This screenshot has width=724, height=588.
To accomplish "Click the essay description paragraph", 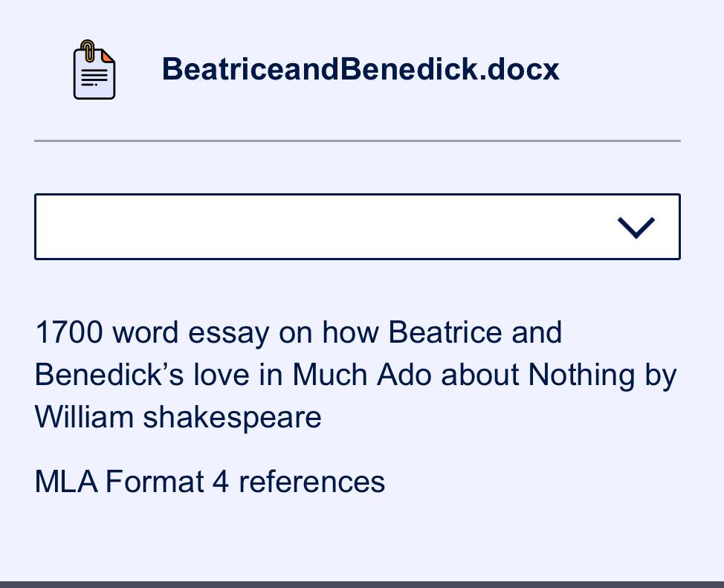I will tap(355, 375).
